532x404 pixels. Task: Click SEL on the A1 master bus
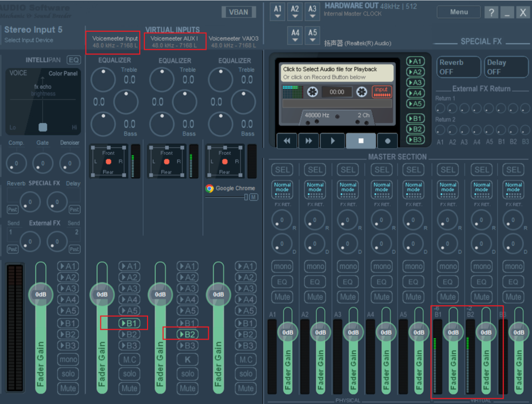tap(282, 170)
